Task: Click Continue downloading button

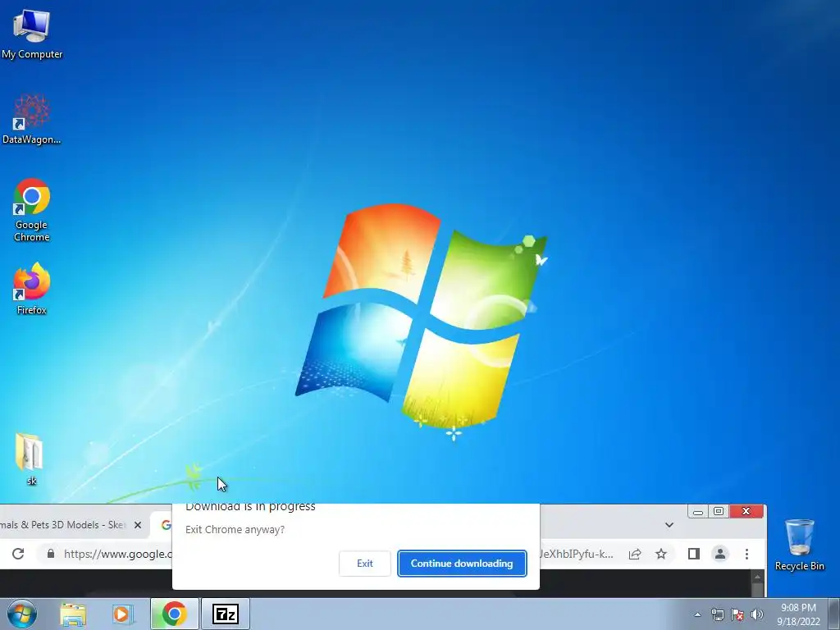Action: [x=462, y=564]
